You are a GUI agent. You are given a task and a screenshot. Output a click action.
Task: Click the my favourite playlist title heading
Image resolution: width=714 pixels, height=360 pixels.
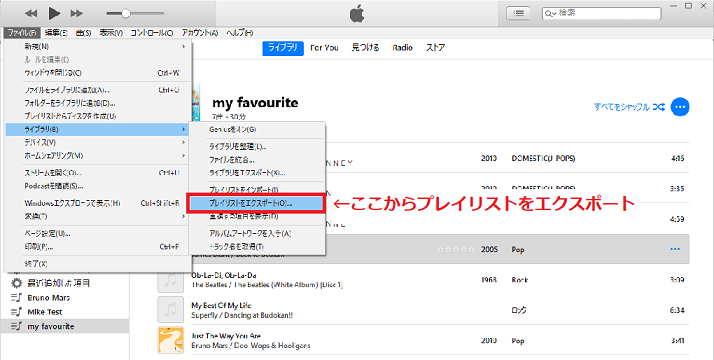[255, 103]
